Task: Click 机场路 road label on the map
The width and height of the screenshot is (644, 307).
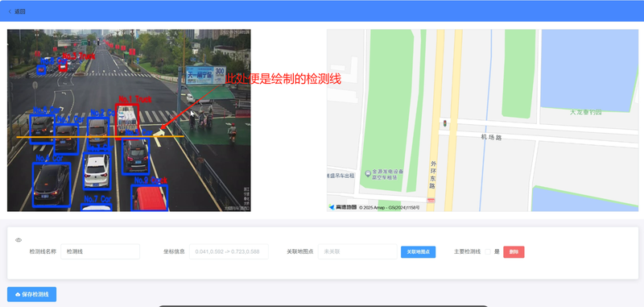Action: click(491, 138)
